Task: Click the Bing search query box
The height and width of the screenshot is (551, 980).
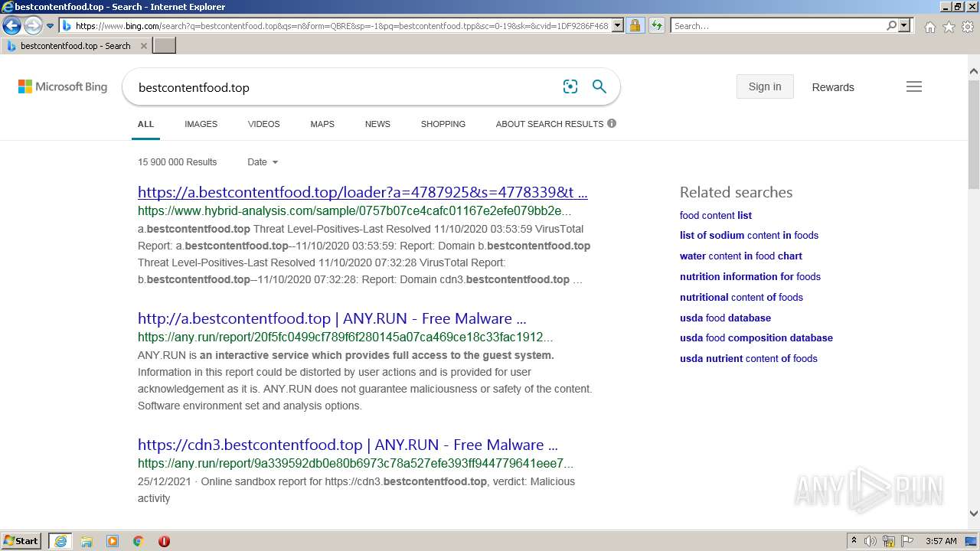Action: click(x=345, y=87)
